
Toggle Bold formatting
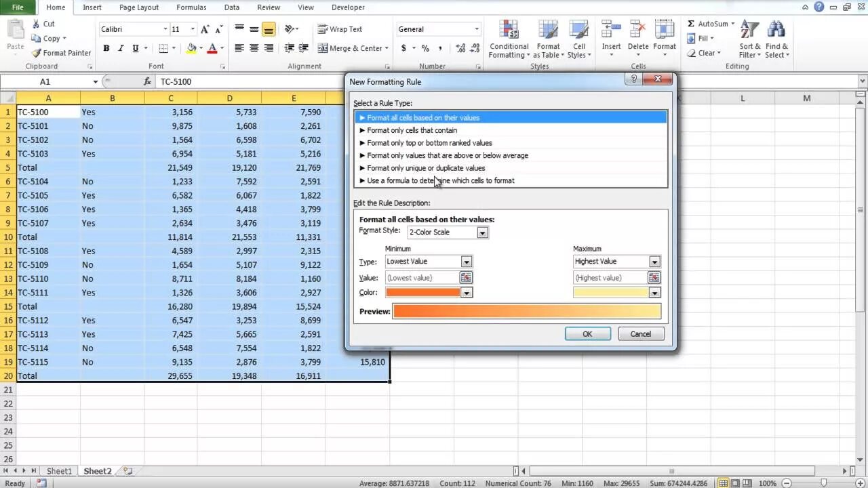tap(106, 48)
